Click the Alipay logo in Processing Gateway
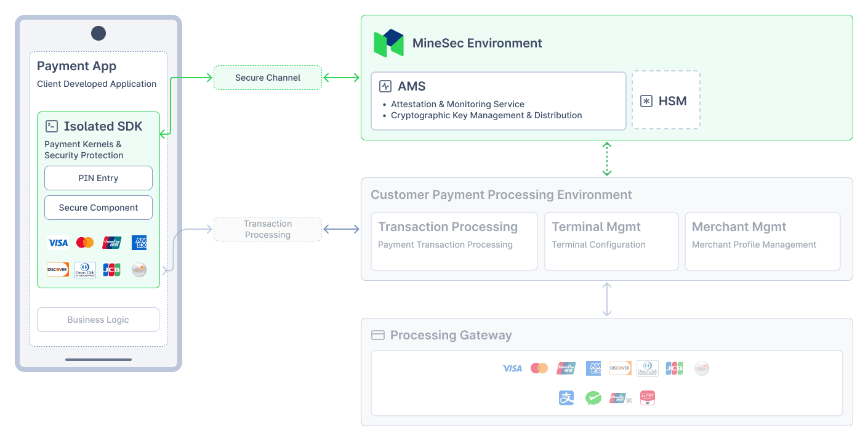868x441 pixels. 566,398
